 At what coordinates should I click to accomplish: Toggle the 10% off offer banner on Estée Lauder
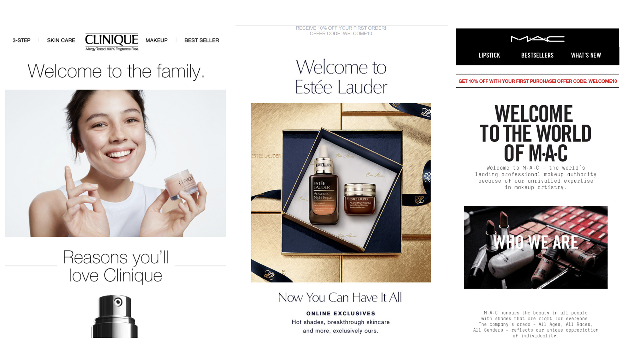coord(341,31)
